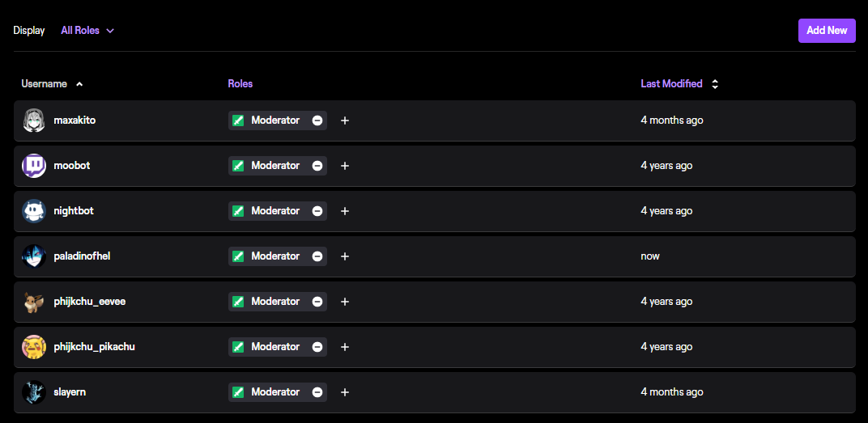This screenshot has width=868, height=423.
Task: Click the moobot Twitch avatar
Action: pyautogui.click(x=34, y=166)
